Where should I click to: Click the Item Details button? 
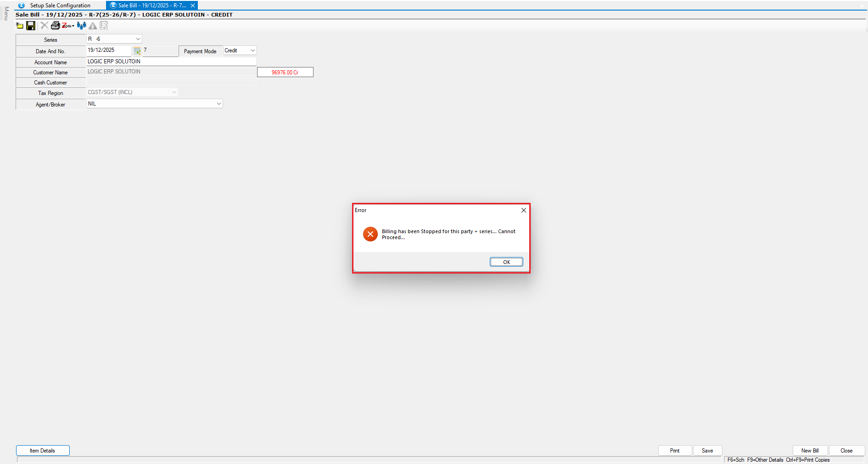43,451
